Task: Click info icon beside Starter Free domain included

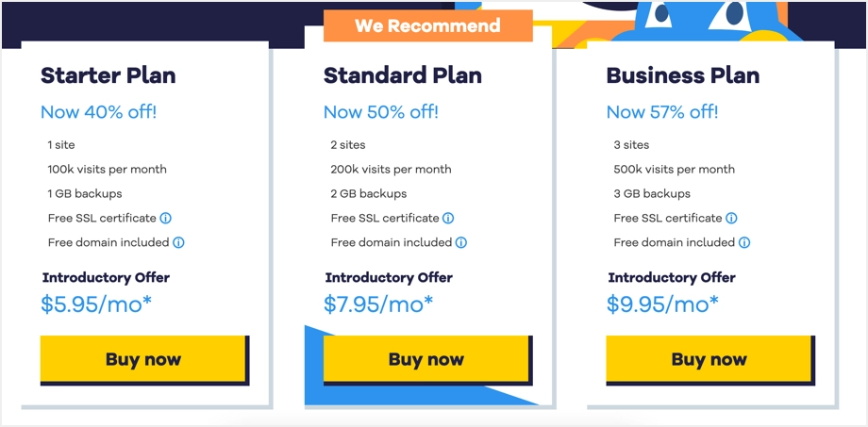Action: tap(178, 242)
